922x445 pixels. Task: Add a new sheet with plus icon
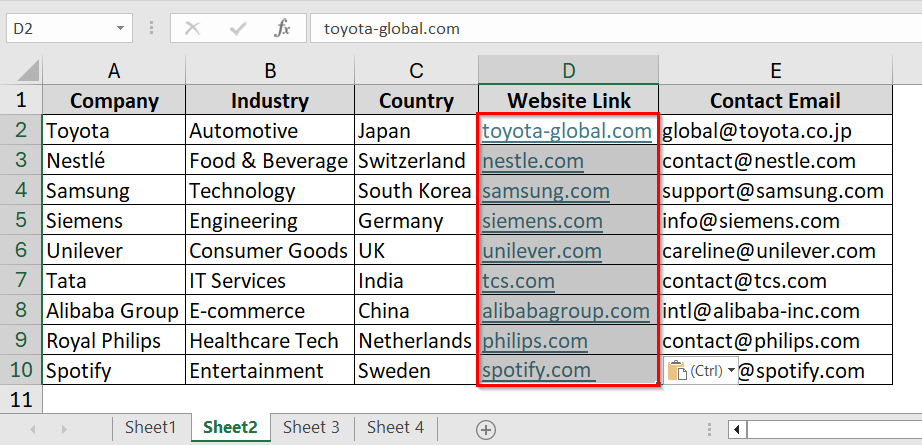point(486,430)
